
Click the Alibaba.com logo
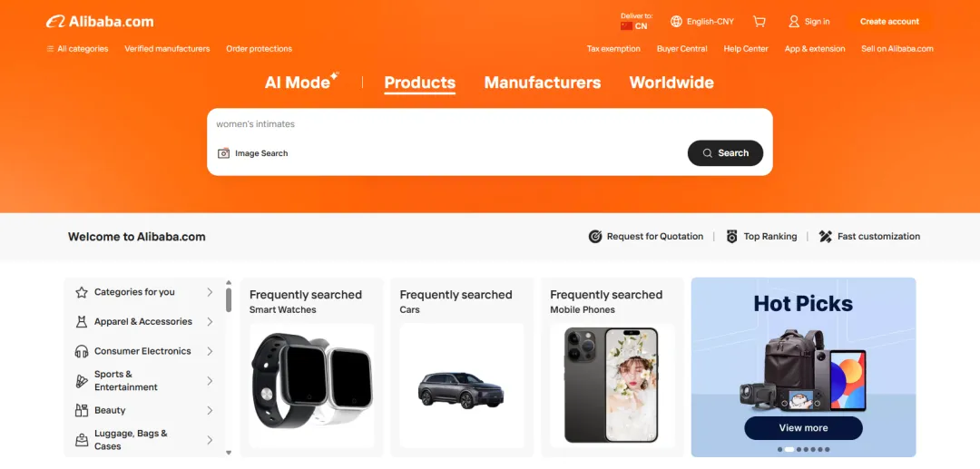coord(100,22)
